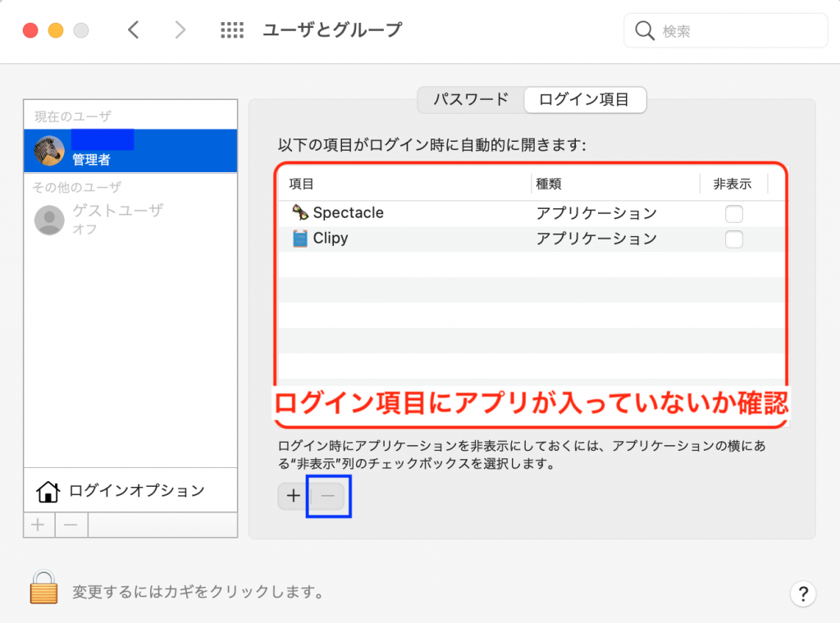The image size is (840, 623).
Task: Click the back navigation arrow
Action: (134, 30)
